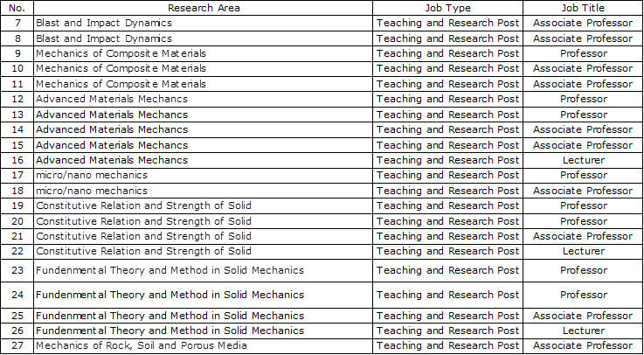Screen dimensions: 644x355
Task: Select the Lecturer cell in row 22
Action: pyautogui.click(x=583, y=251)
